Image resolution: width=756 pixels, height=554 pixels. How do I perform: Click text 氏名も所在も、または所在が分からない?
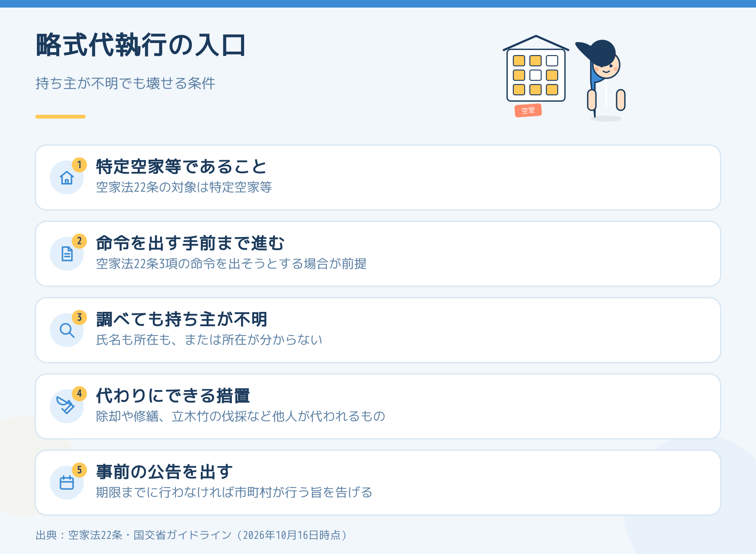tap(209, 340)
